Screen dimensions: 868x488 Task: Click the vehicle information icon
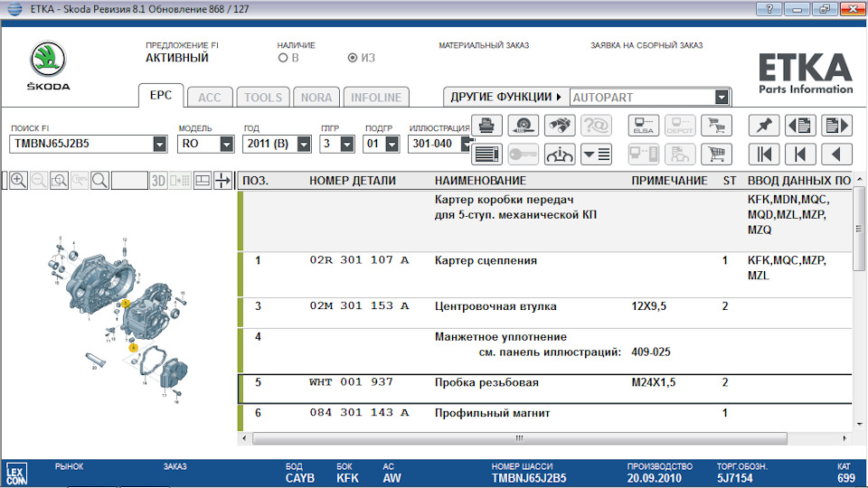click(x=560, y=155)
